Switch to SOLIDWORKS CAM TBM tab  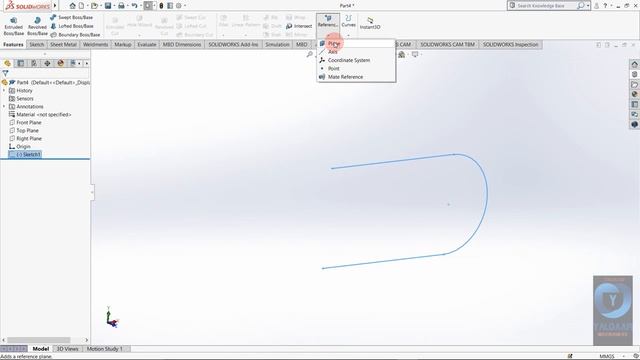click(447, 44)
